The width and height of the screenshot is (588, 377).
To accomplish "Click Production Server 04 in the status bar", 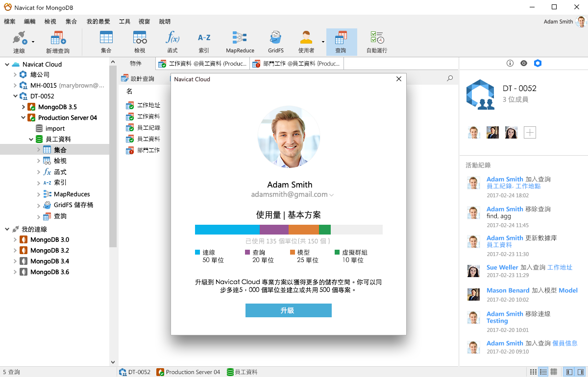I will coord(189,372).
